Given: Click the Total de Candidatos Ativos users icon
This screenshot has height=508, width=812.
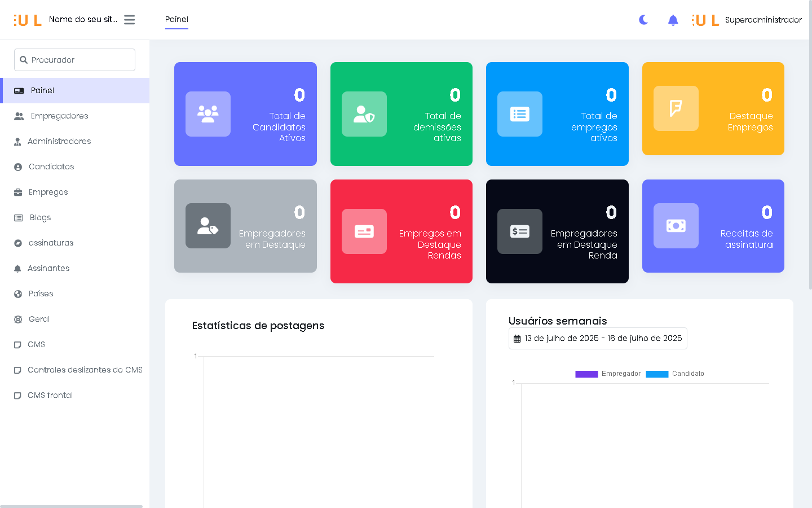Looking at the screenshot, I should point(208,114).
